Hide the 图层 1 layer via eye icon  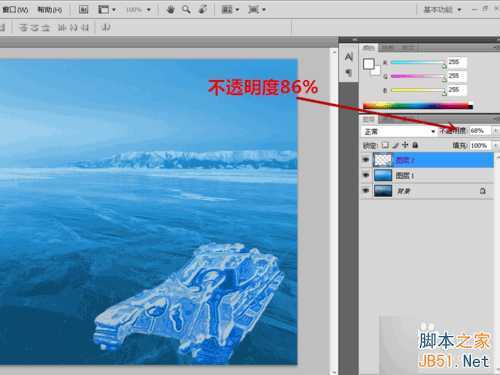point(366,175)
